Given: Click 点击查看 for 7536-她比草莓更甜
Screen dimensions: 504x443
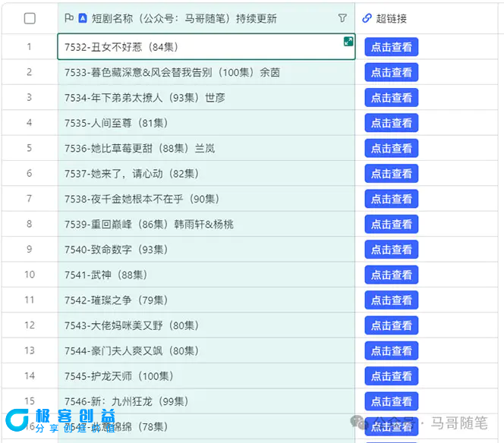Looking at the screenshot, I should pyautogui.click(x=391, y=148).
